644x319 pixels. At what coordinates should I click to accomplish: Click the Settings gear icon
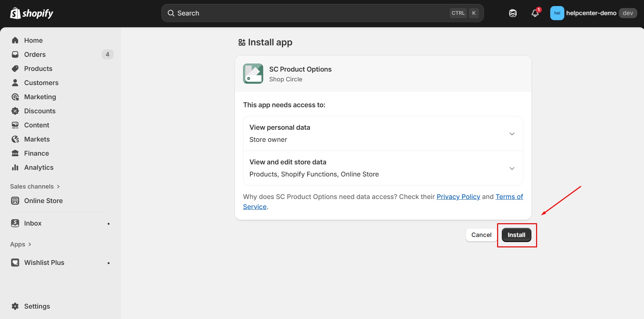15,306
